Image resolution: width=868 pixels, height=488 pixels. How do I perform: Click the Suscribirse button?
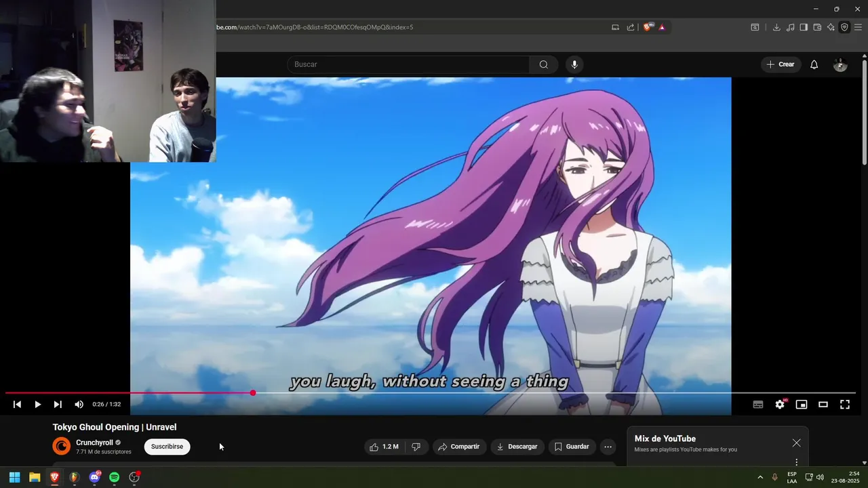(x=167, y=447)
